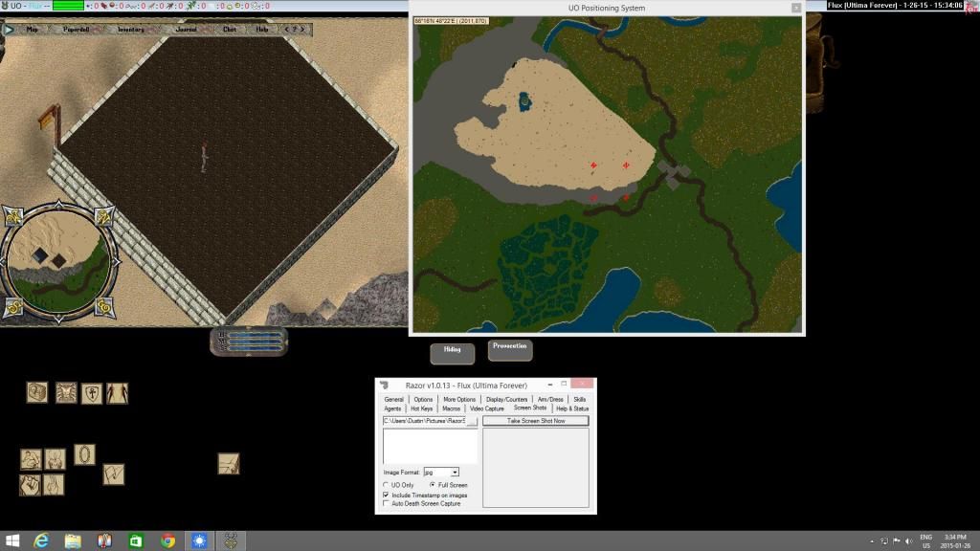
Task: Open the Windows Start button
Action: pyautogui.click(x=11, y=540)
